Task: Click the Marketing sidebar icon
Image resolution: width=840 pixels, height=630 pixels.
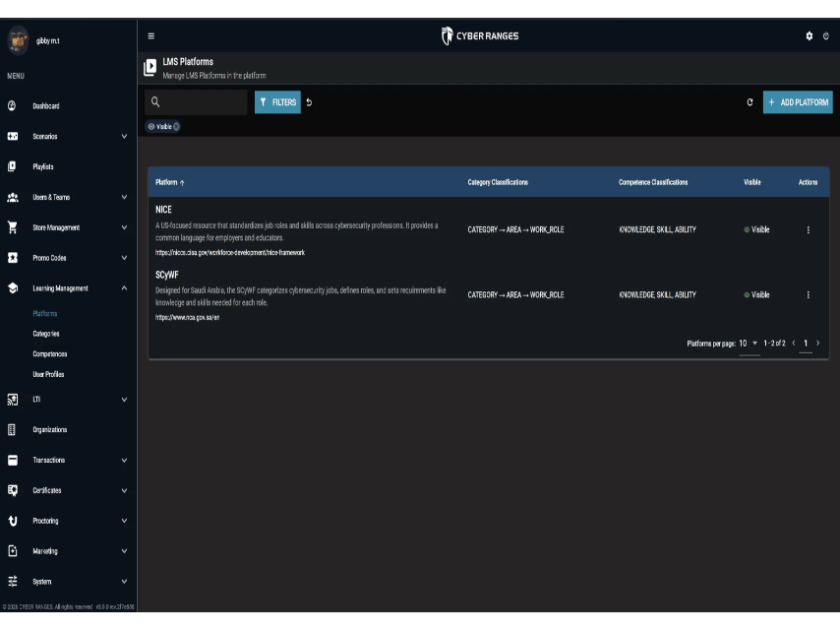Action: click(x=13, y=550)
